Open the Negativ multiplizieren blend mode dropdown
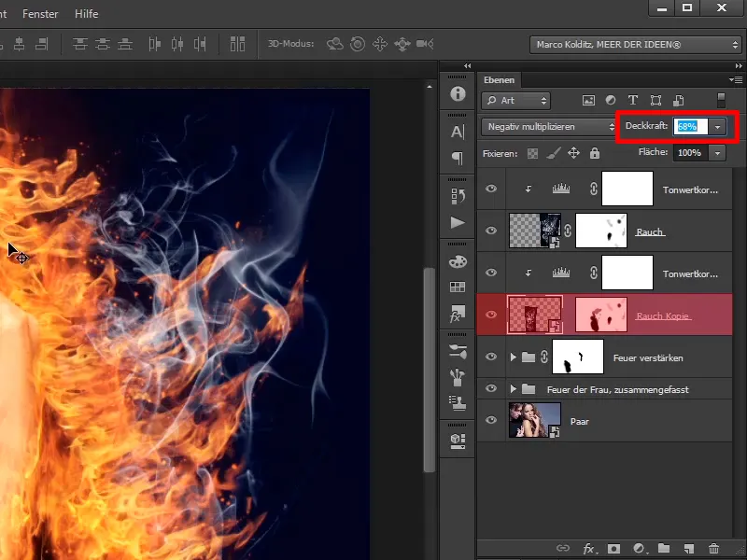Screen dimensions: 747x560 (549, 127)
